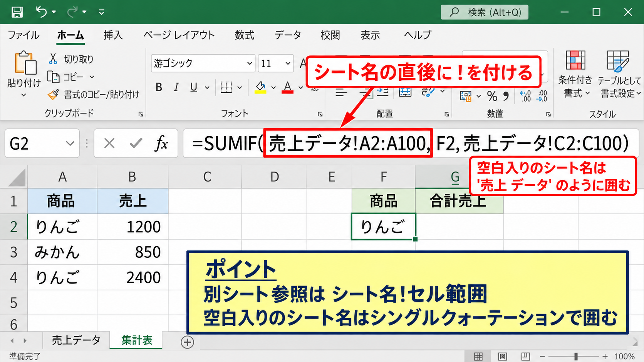Image resolution: width=644 pixels, height=362 pixels.
Task: Click the search box 検索 (Alt+Q)
Action: 485,12
